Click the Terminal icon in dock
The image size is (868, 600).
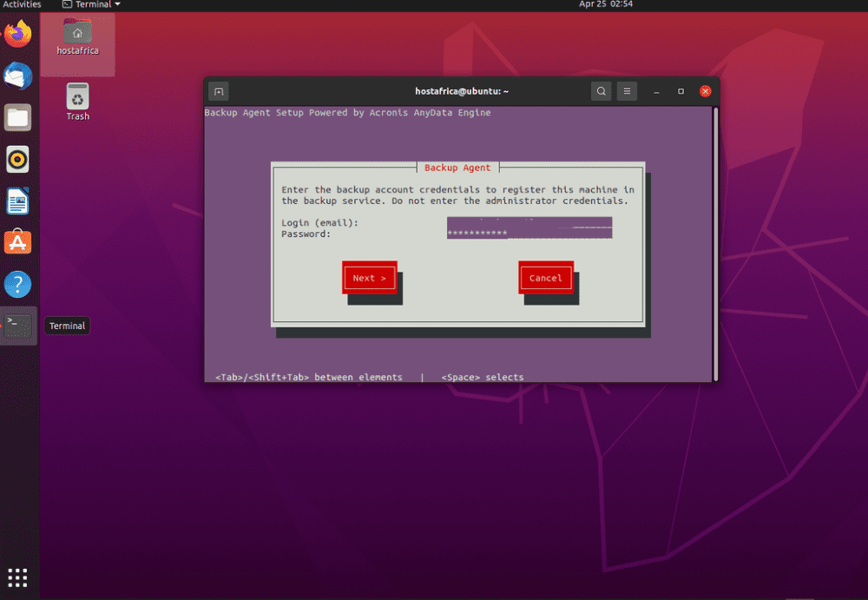click(x=17, y=326)
